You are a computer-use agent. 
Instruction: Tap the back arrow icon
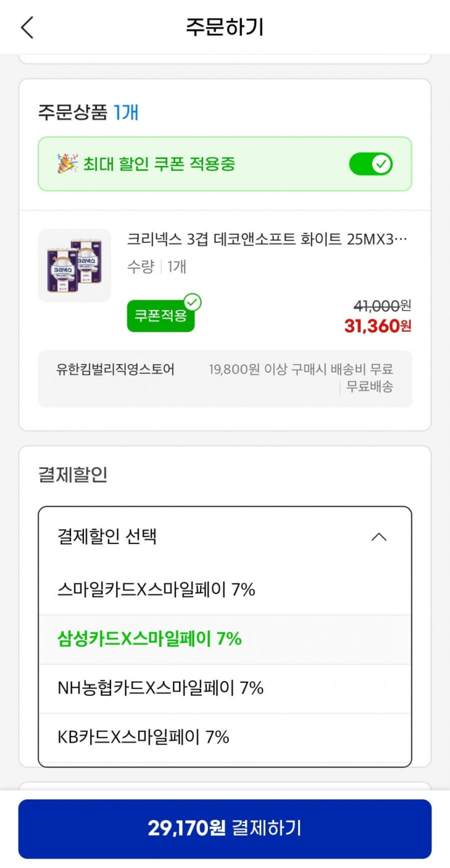pos(27,27)
